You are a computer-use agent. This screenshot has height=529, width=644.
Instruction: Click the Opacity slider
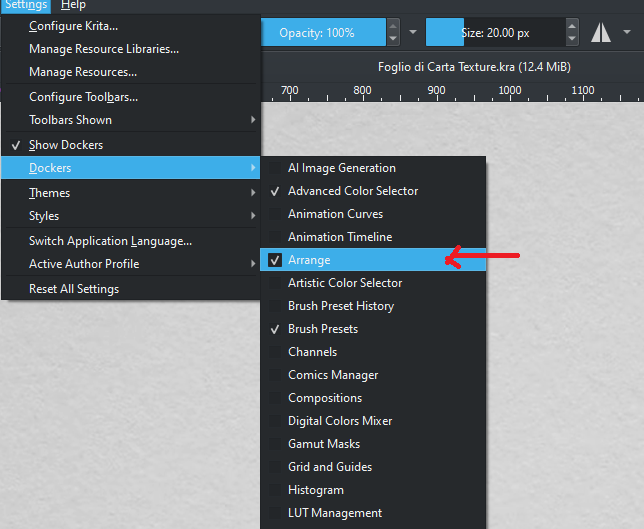pos(324,32)
